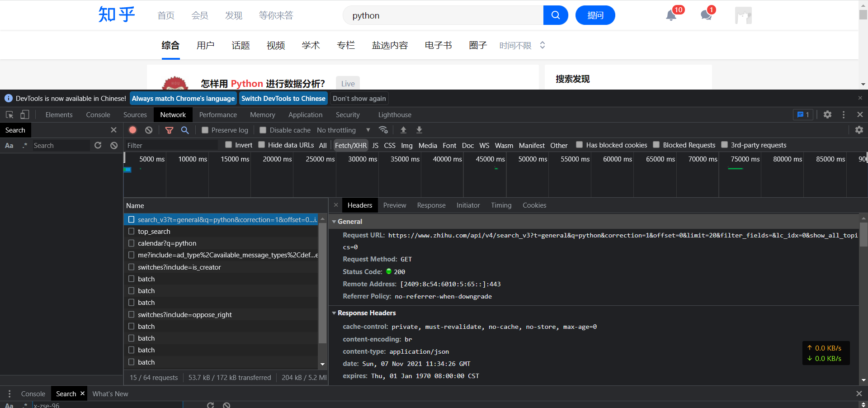Image resolution: width=868 pixels, height=408 pixels.
Task: Export HAR file with download icon
Action: [x=419, y=130]
